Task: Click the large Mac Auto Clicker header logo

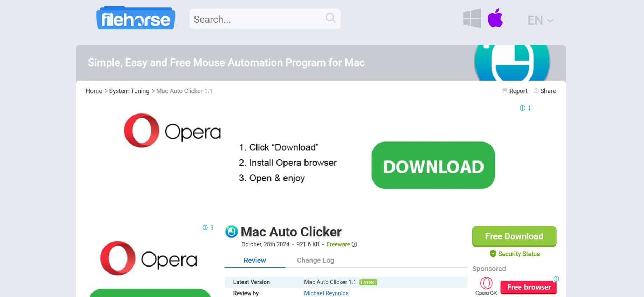Action: click(512, 63)
